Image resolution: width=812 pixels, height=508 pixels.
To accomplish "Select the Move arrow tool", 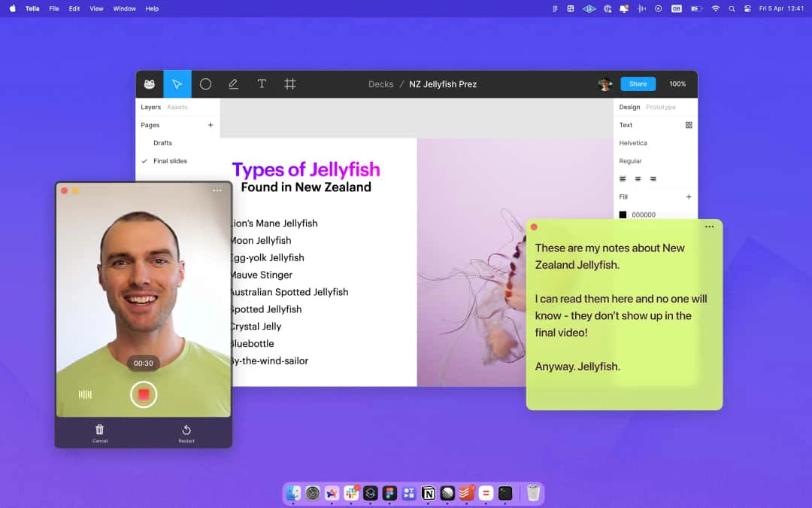I will 177,84.
